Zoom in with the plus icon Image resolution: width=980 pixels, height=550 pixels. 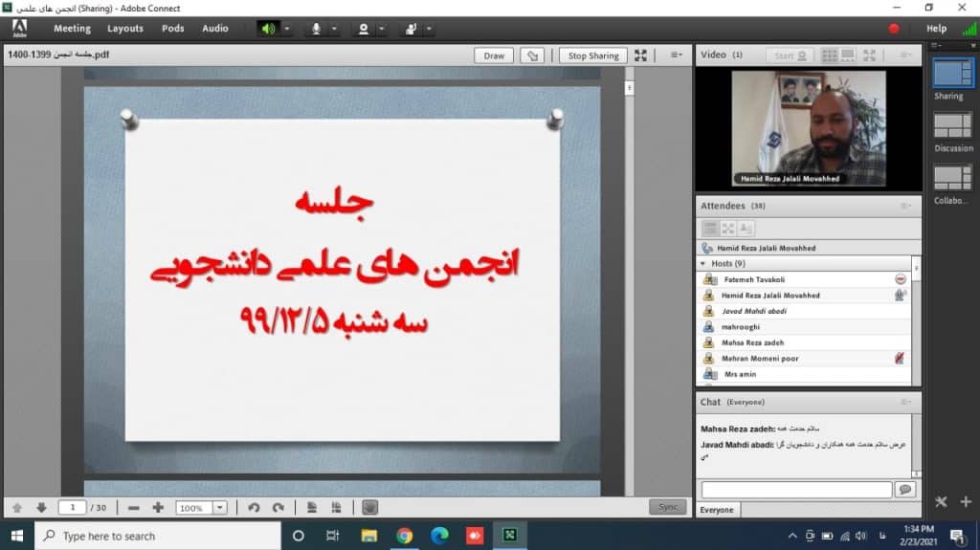coord(158,508)
